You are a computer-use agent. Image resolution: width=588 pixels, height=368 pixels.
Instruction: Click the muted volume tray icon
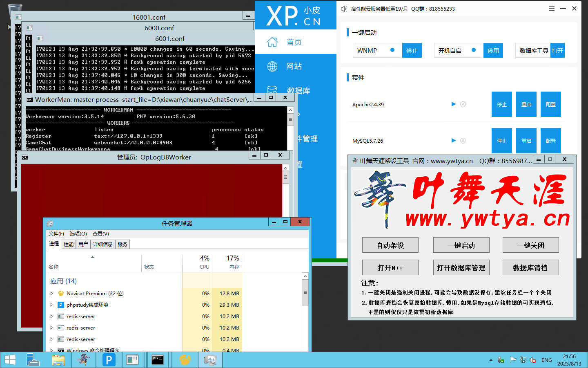[533, 360]
